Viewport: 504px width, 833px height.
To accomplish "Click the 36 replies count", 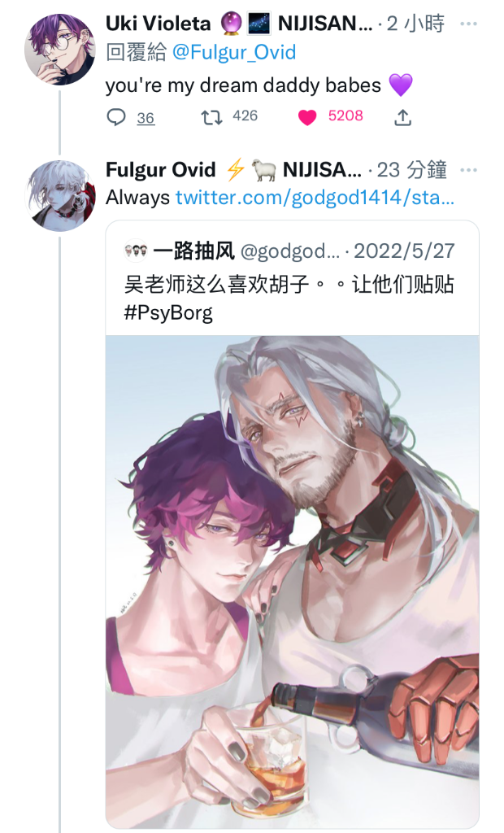I will coord(146,117).
